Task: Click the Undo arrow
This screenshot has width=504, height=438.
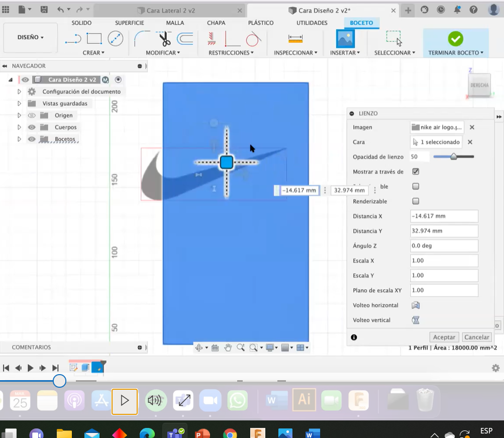Action: click(x=60, y=10)
